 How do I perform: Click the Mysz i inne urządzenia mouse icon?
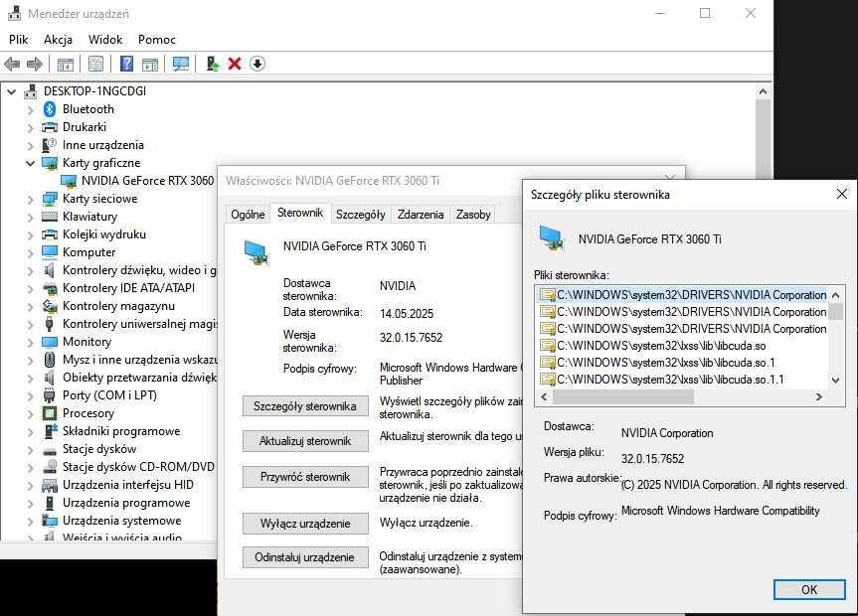click(x=50, y=360)
